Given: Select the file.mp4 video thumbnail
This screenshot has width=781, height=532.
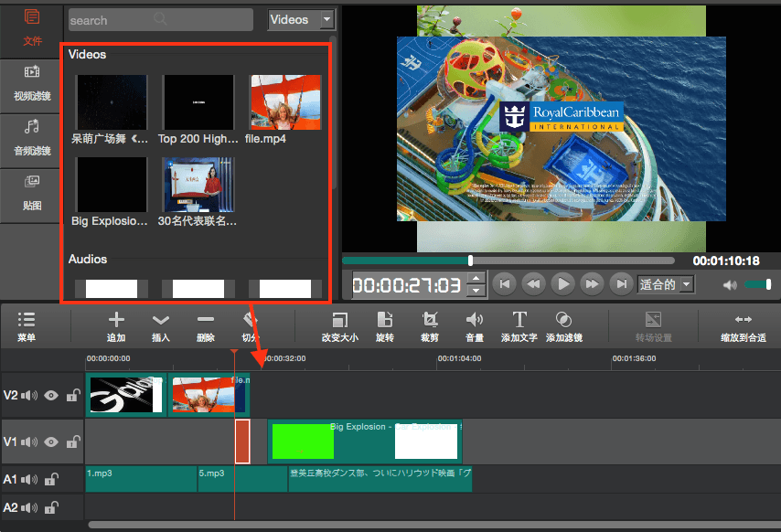Looking at the screenshot, I should point(285,102).
